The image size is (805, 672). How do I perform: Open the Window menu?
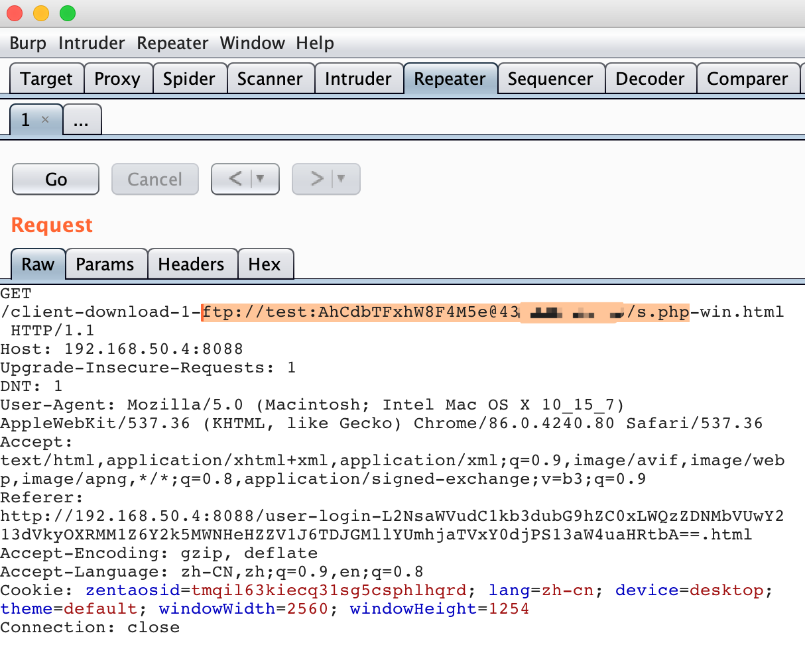[253, 43]
